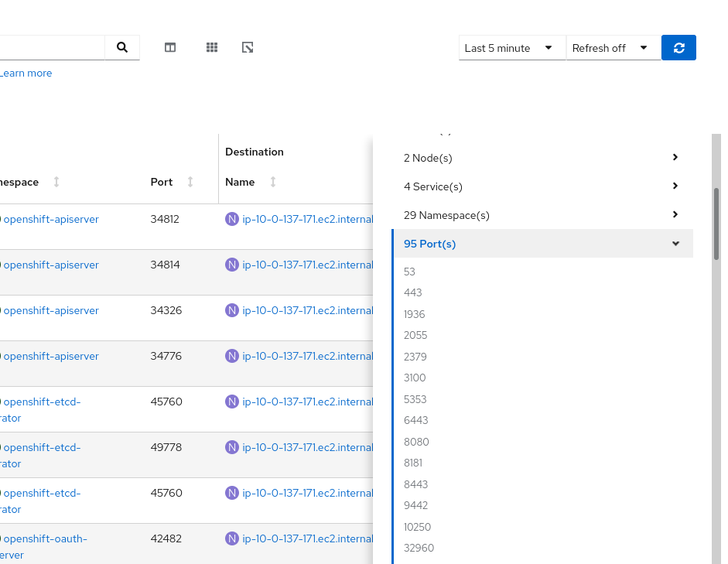Open the Last 5 minute time range dropdown
The image size is (728, 564).
[x=511, y=47]
